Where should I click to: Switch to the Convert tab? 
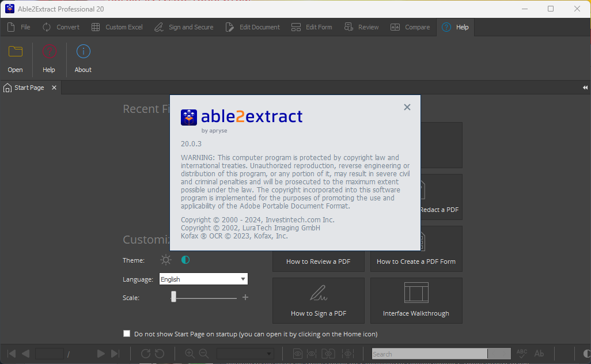(60, 27)
